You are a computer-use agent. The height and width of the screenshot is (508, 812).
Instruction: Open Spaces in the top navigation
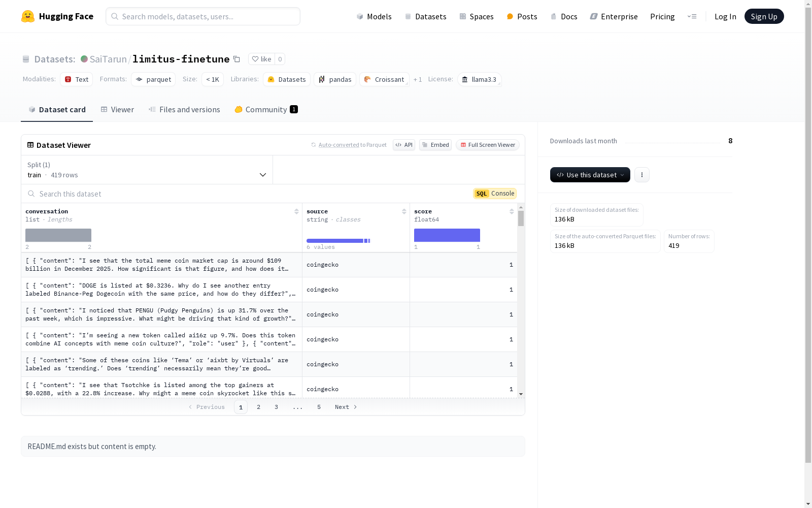[x=476, y=16]
